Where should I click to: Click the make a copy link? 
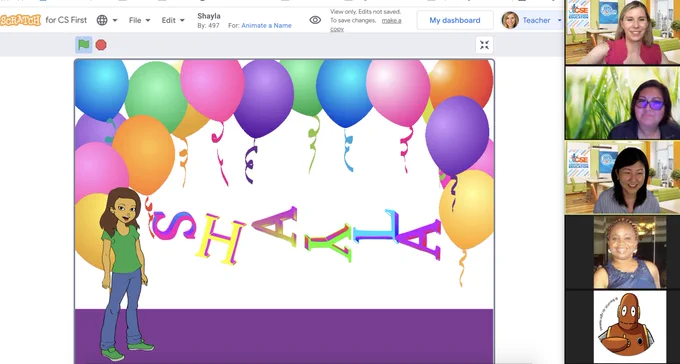[x=366, y=25]
